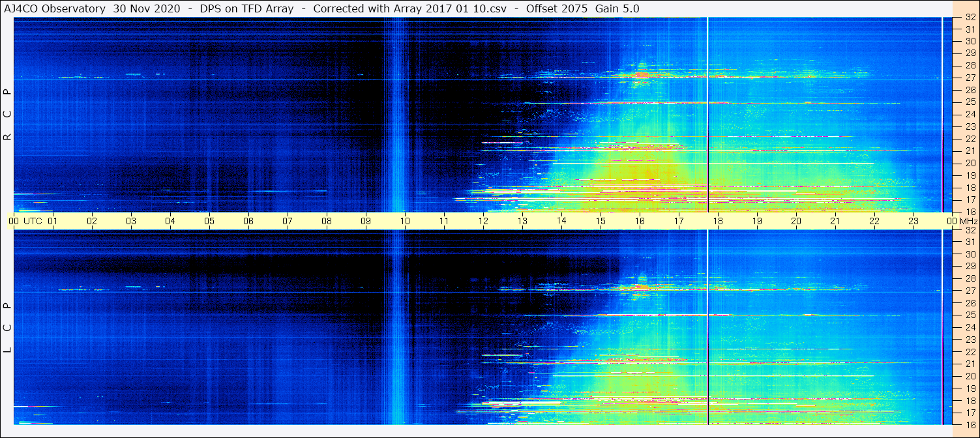Click the 11 hour tick label
Image resolution: width=980 pixels, height=438 pixels.
point(444,221)
